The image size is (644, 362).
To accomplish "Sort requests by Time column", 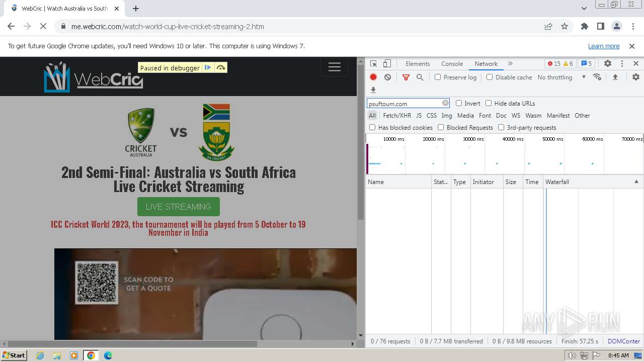I will [533, 182].
